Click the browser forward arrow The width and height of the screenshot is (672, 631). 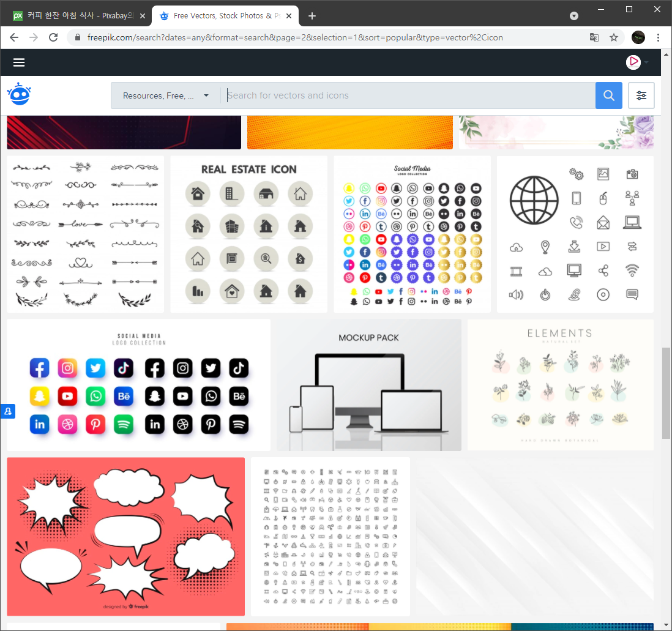click(34, 37)
